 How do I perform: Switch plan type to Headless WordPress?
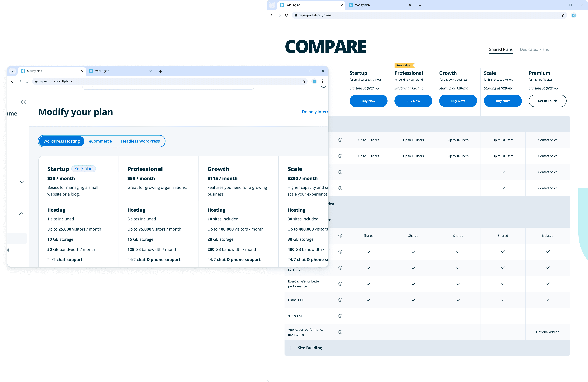pyautogui.click(x=140, y=141)
